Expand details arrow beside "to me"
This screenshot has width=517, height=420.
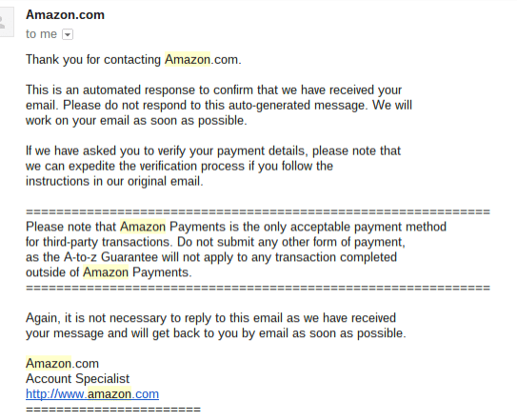[68, 34]
